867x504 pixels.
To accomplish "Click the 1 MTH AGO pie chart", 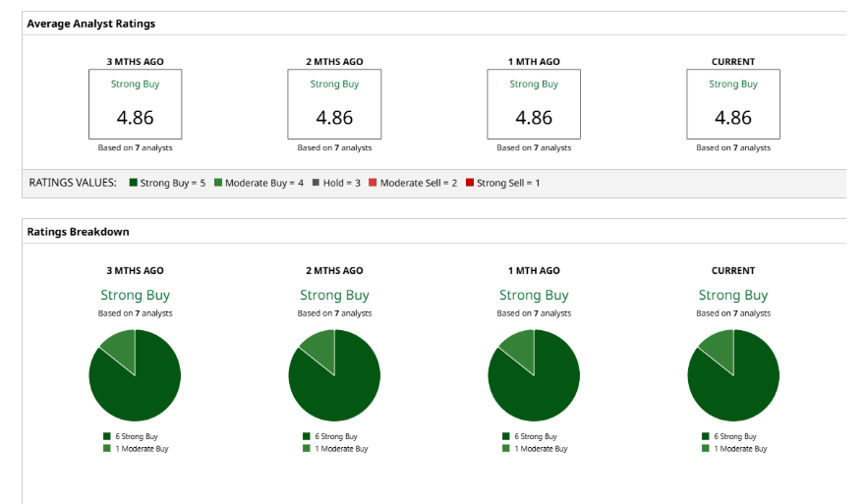I will tap(534, 376).
